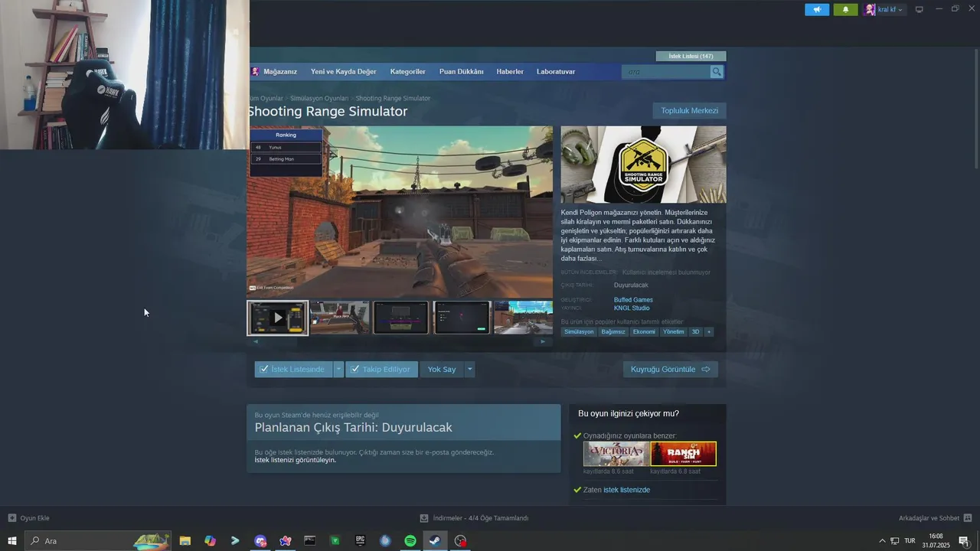Open the istek listenizde link
The image size is (980, 551).
pyautogui.click(x=626, y=490)
